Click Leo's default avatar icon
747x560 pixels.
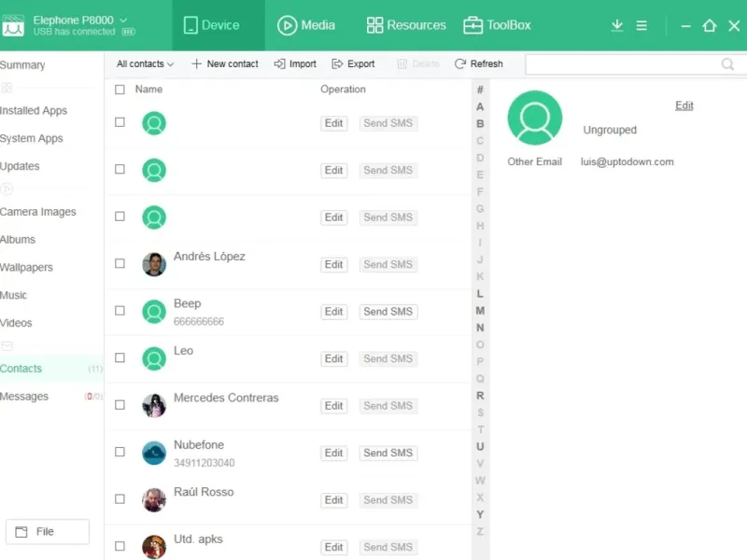tap(154, 358)
